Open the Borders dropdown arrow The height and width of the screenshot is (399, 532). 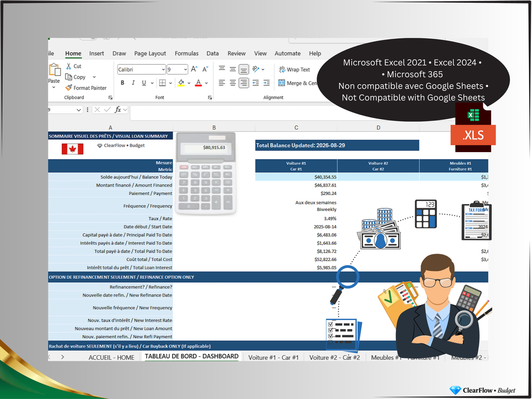[171, 83]
